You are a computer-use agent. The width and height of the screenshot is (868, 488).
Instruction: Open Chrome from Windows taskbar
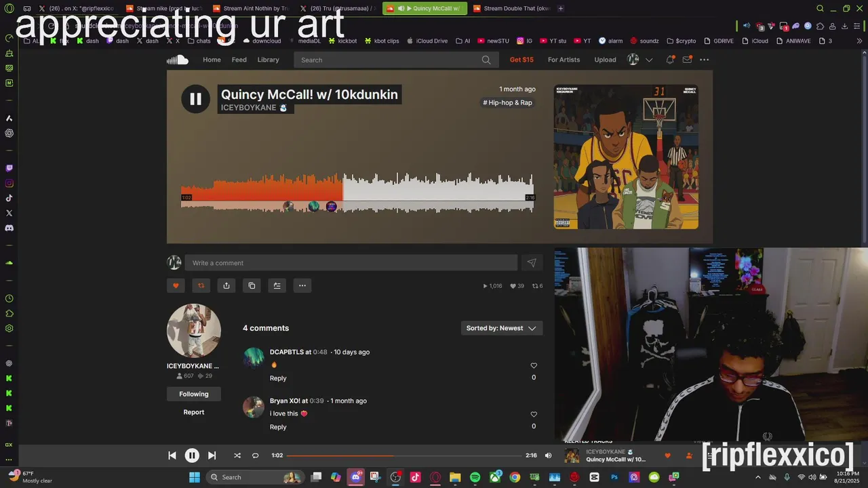pyautogui.click(x=515, y=477)
